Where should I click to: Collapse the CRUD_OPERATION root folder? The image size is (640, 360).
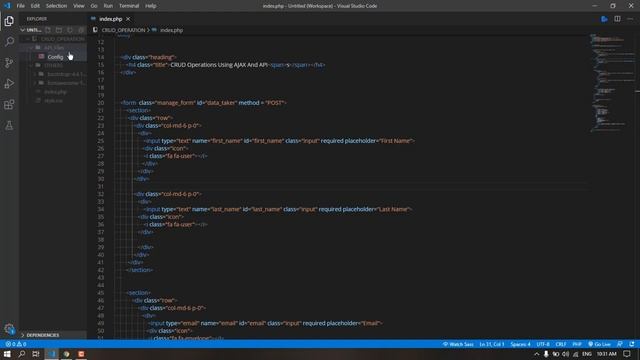[28, 39]
